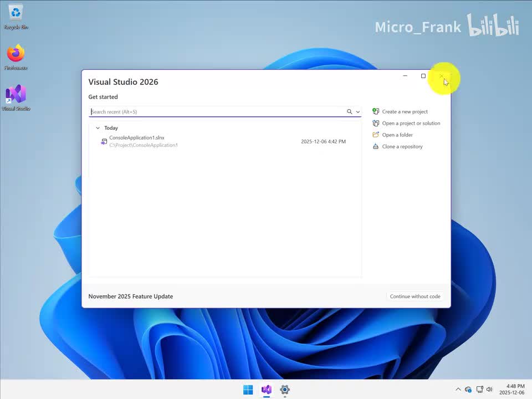Screen dimensions: 532x399
Task: Open the search options dropdown arrow
Action: (x=358, y=112)
